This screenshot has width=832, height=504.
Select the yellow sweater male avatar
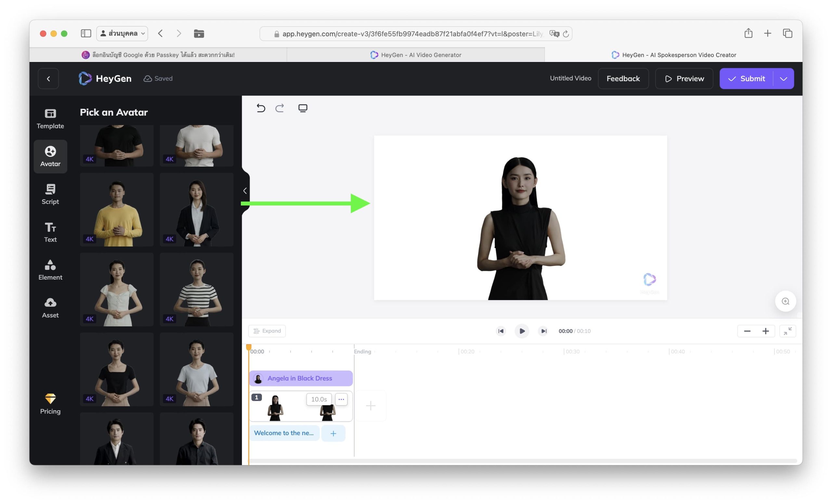click(116, 209)
